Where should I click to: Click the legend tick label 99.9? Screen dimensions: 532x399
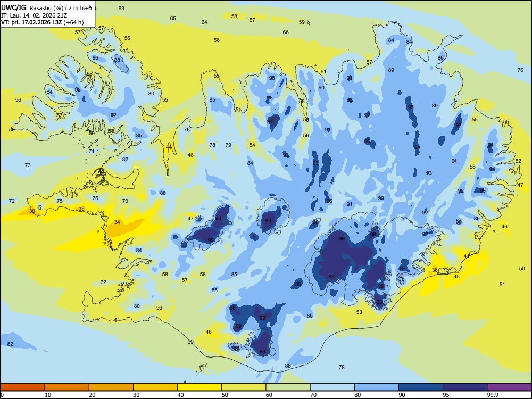pos(493,395)
